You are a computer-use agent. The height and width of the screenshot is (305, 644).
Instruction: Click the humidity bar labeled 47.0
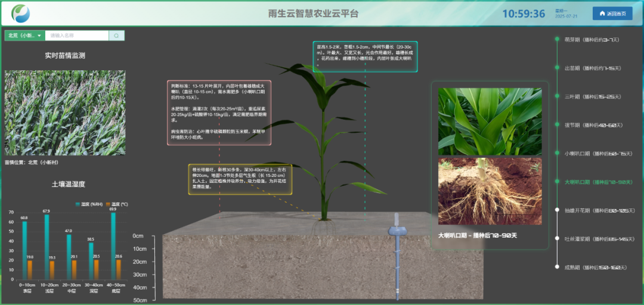click(69, 257)
